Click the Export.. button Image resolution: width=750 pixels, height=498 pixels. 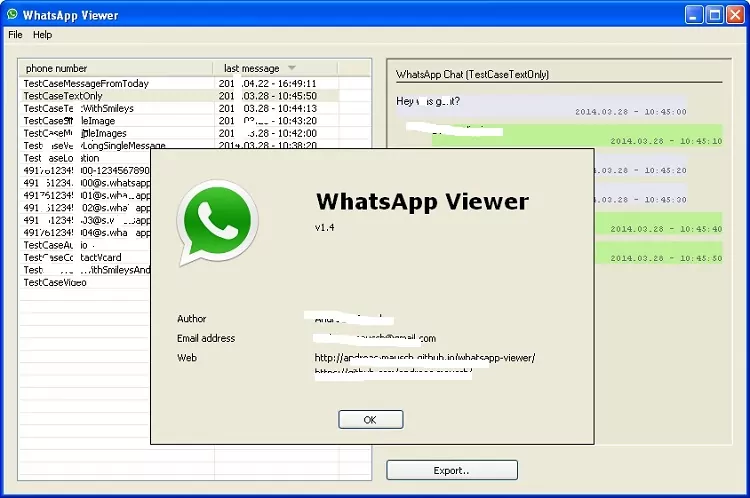(x=452, y=470)
